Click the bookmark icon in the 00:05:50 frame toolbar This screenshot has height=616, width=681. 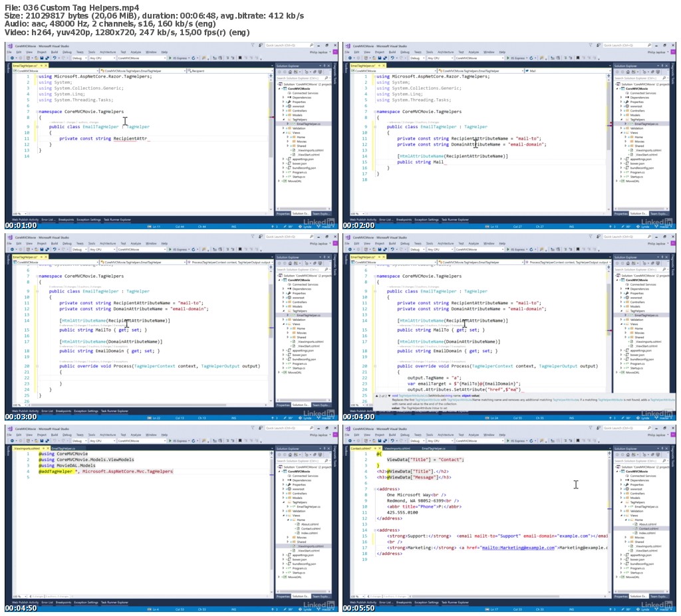[x=578, y=441]
